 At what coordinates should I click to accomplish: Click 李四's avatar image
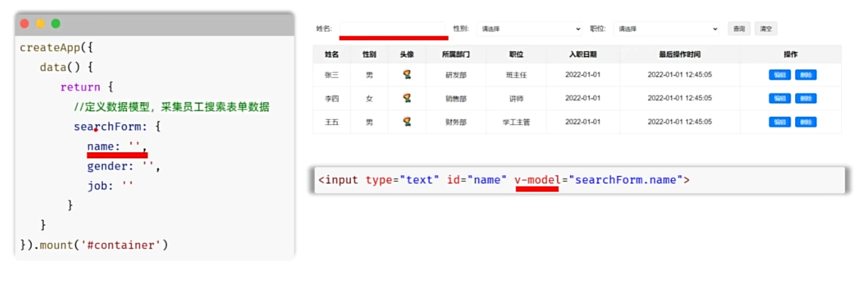(x=407, y=98)
